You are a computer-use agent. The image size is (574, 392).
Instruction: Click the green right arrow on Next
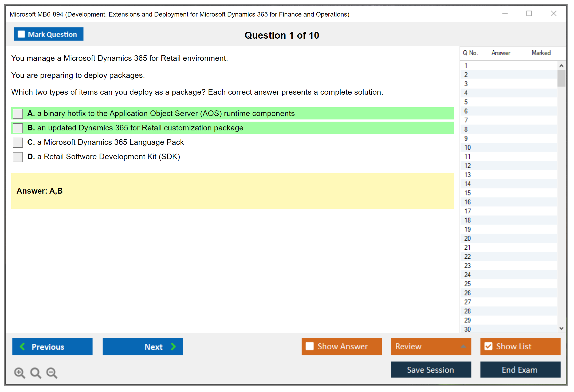(x=173, y=346)
